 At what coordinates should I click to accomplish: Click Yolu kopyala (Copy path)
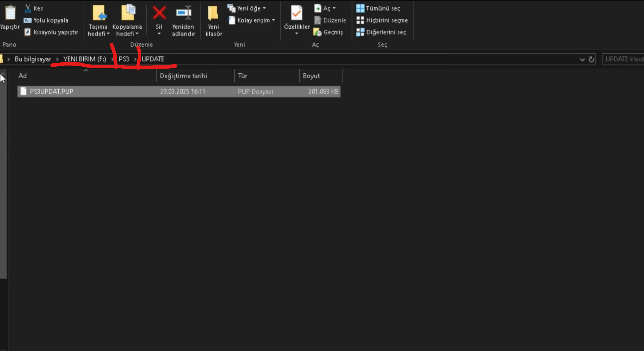coord(51,20)
